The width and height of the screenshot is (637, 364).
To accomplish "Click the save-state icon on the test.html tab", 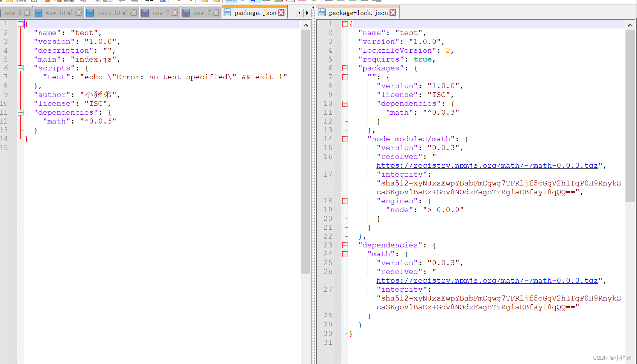I will click(x=90, y=13).
